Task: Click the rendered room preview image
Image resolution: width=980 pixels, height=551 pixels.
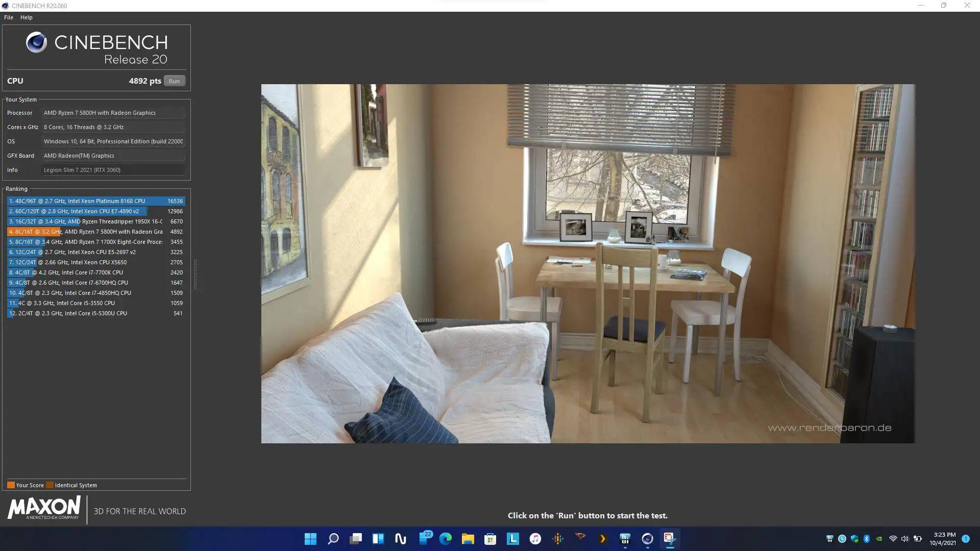Action: [x=587, y=263]
